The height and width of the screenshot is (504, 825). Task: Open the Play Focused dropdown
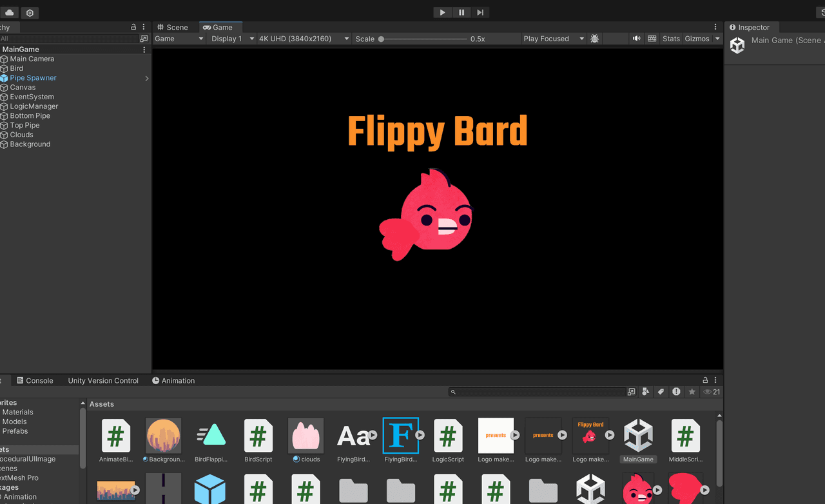tap(553, 39)
